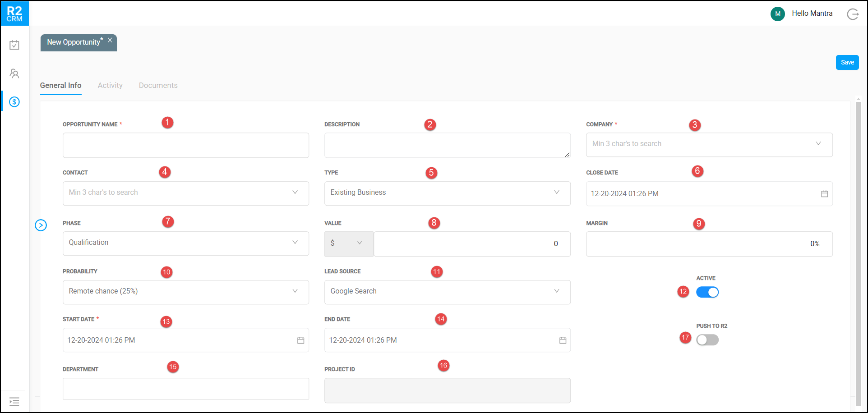The height and width of the screenshot is (413, 868).
Task: Enable the Push to R2 toggle
Action: (x=707, y=340)
